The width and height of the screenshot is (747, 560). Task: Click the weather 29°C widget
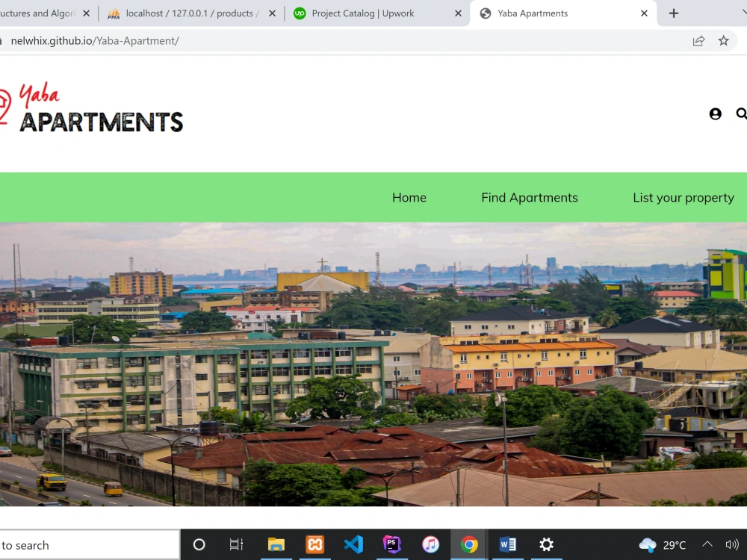(x=662, y=545)
